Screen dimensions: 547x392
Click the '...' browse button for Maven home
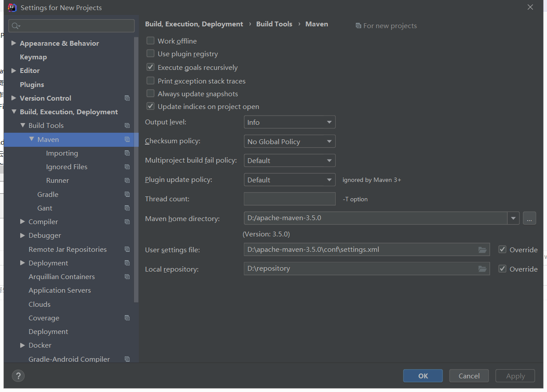coord(529,218)
